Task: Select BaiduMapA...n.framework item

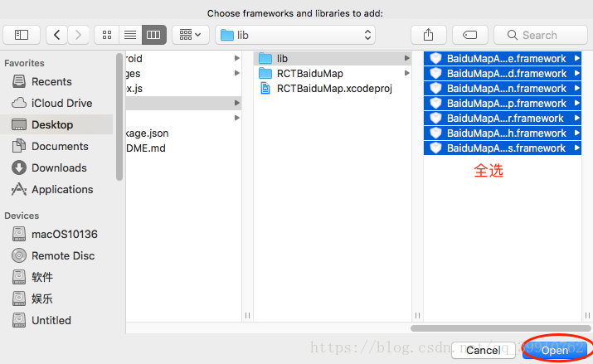Action: point(503,89)
